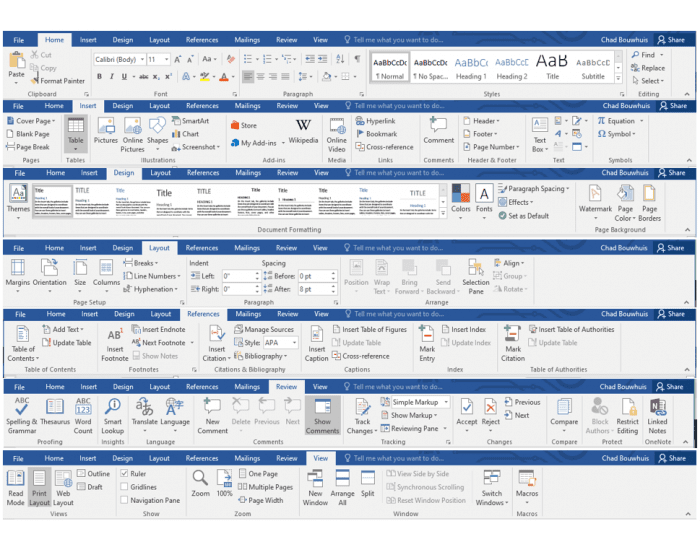Switch to Read Mode view
700x550 pixels.
coord(16,488)
